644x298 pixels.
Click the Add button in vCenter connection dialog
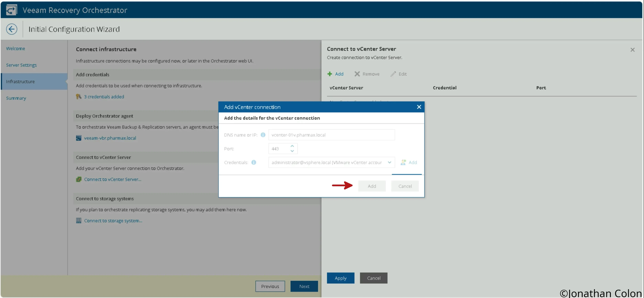click(372, 186)
